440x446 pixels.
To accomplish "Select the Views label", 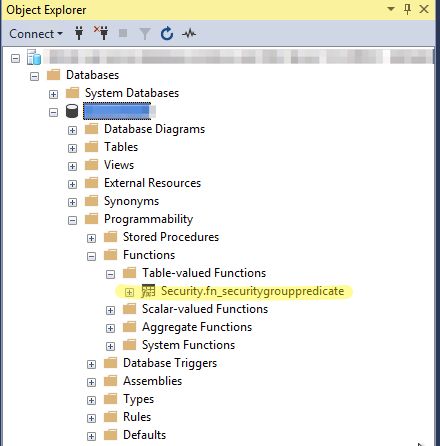I will pos(119,165).
